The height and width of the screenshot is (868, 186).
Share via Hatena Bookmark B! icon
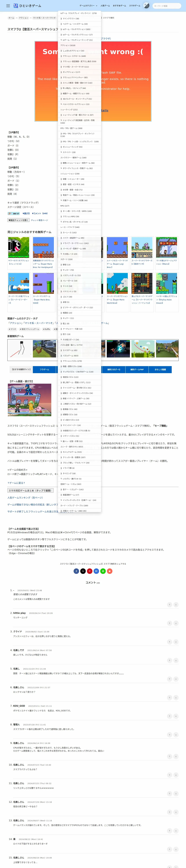(x=96, y=571)
